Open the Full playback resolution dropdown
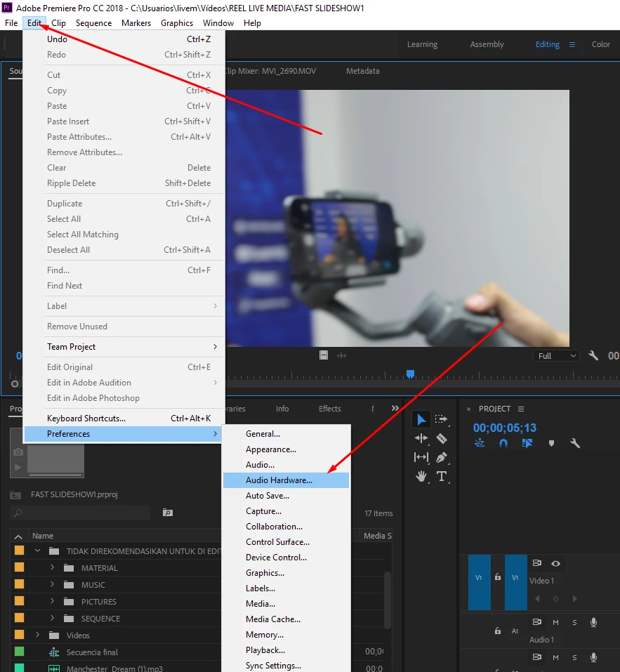This screenshot has width=620, height=672. (x=556, y=356)
